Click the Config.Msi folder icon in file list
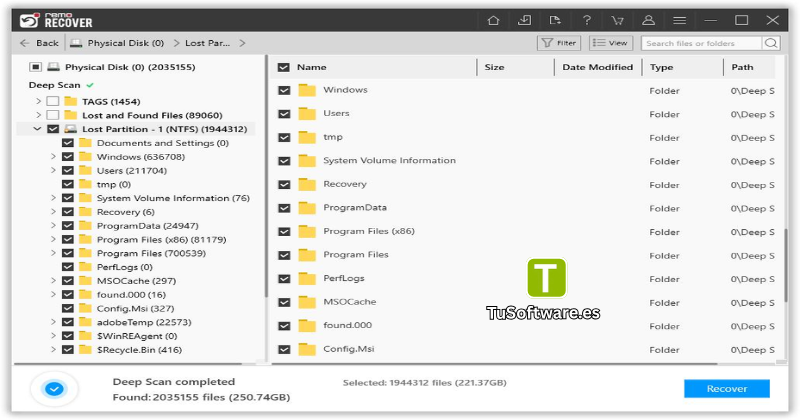This screenshot has width=800, height=420. (307, 350)
